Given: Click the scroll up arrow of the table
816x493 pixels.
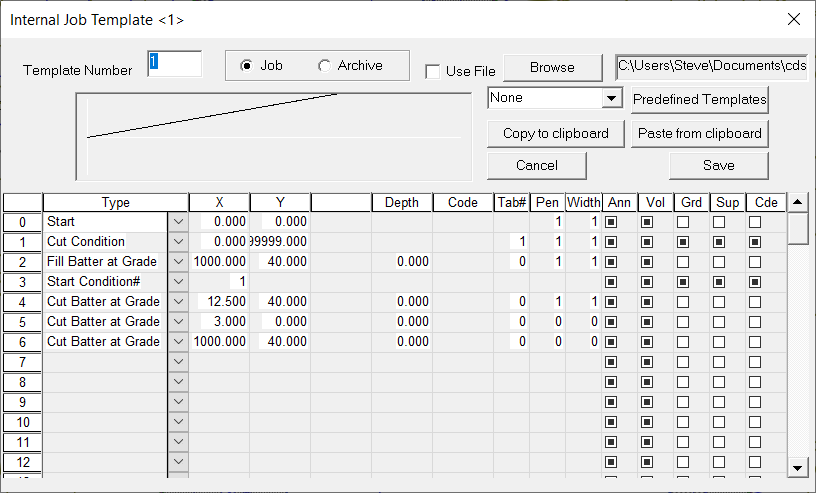Looking at the screenshot, I should tap(797, 203).
